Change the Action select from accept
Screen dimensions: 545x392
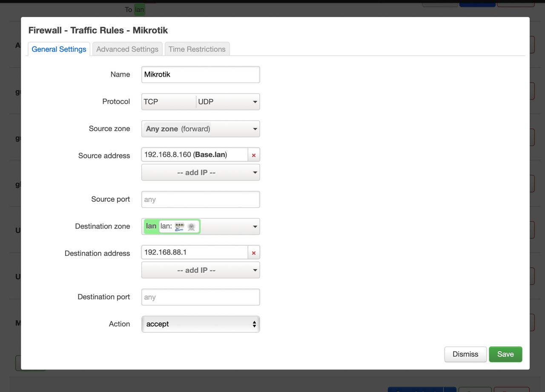(201, 324)
